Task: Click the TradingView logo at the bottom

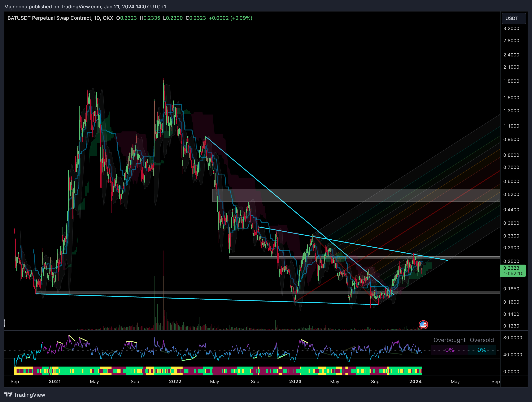Action: (25, 395)
